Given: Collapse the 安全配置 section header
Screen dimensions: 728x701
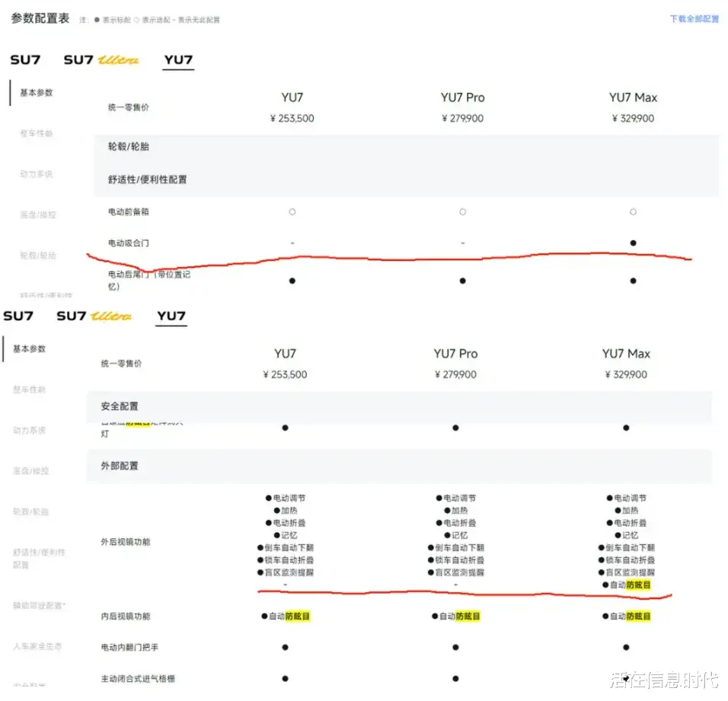Looking at the screenshot, I should click(399, 406).
